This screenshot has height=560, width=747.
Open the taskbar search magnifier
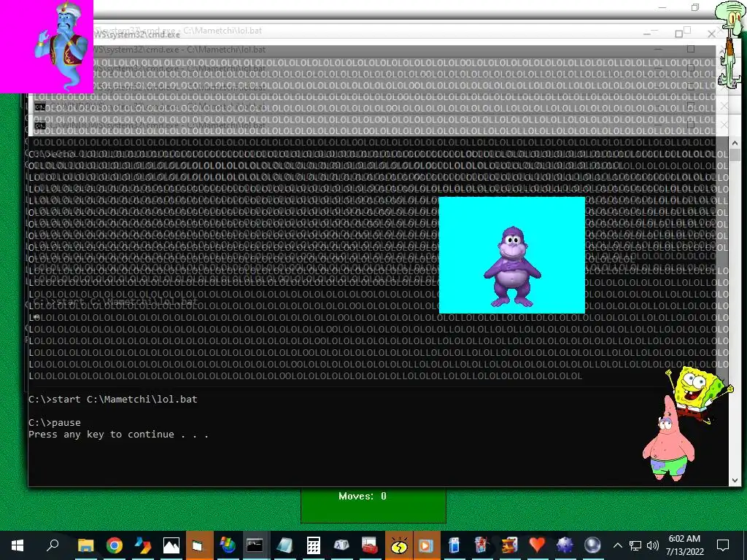(53, 545)
